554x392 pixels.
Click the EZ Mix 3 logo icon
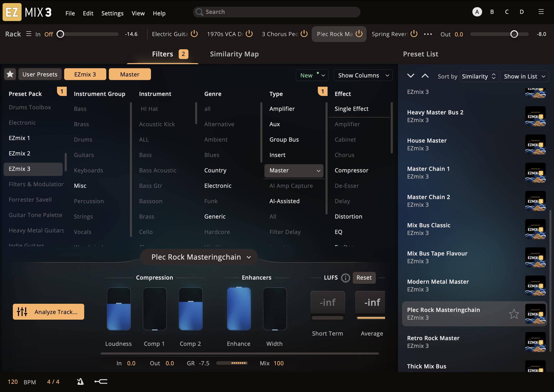click(x=12, y=12)
